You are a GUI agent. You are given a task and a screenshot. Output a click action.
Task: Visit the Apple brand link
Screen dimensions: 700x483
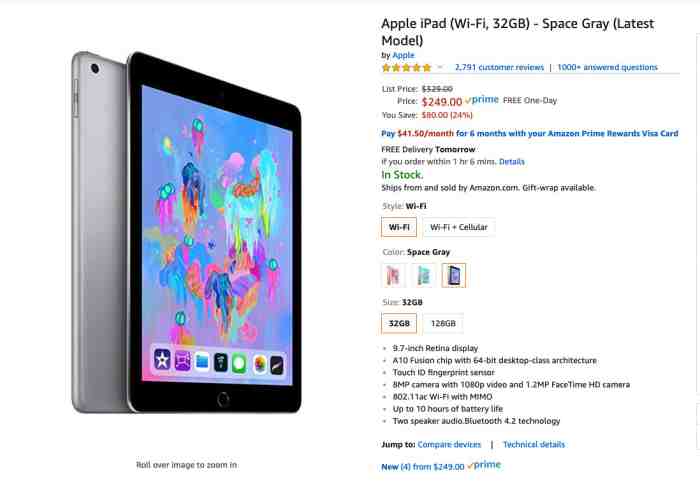click(x=403, y=55)
